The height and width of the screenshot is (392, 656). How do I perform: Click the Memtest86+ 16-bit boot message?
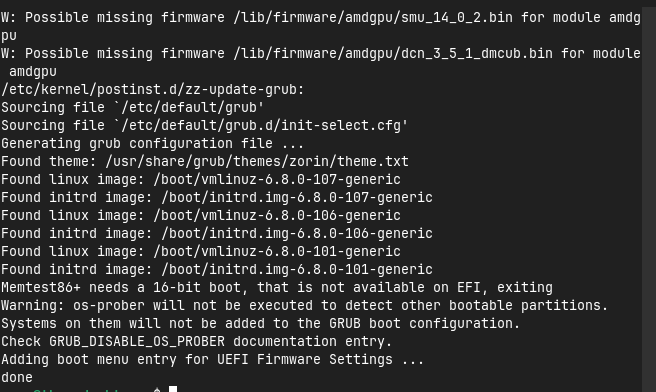pos(277,287)
